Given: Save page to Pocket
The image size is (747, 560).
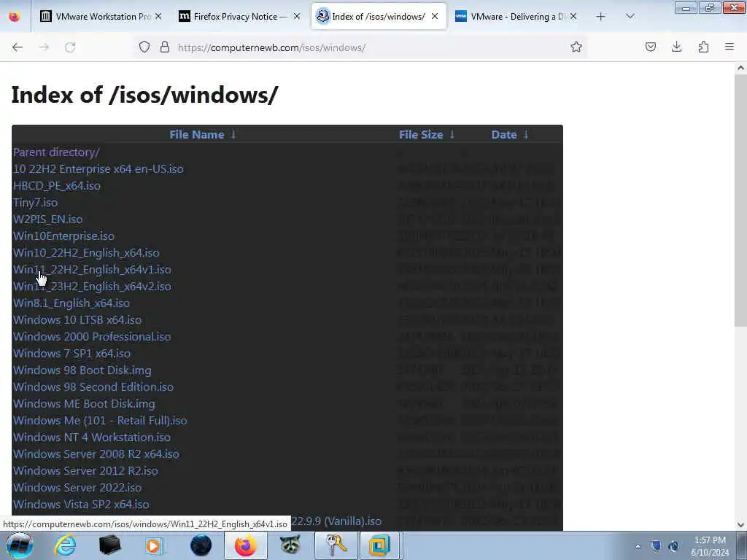Looking at the screenshot, I should [x=650, y=47].
